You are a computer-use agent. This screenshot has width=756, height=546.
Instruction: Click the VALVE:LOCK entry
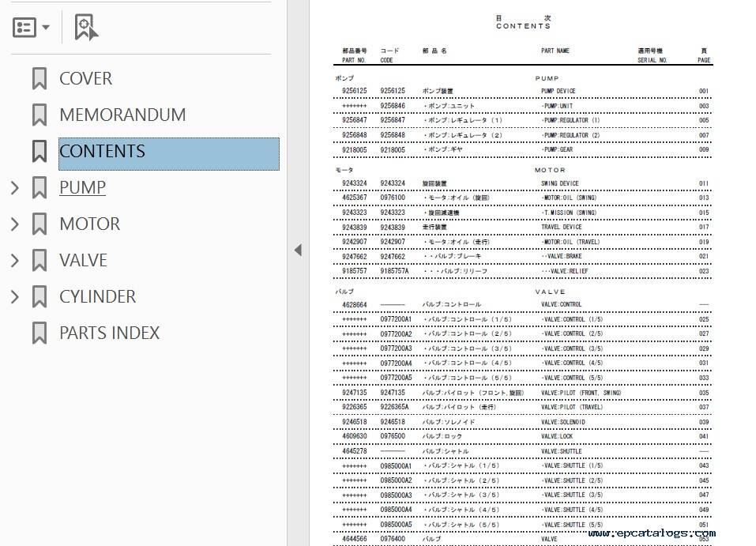tap(557, 436)
